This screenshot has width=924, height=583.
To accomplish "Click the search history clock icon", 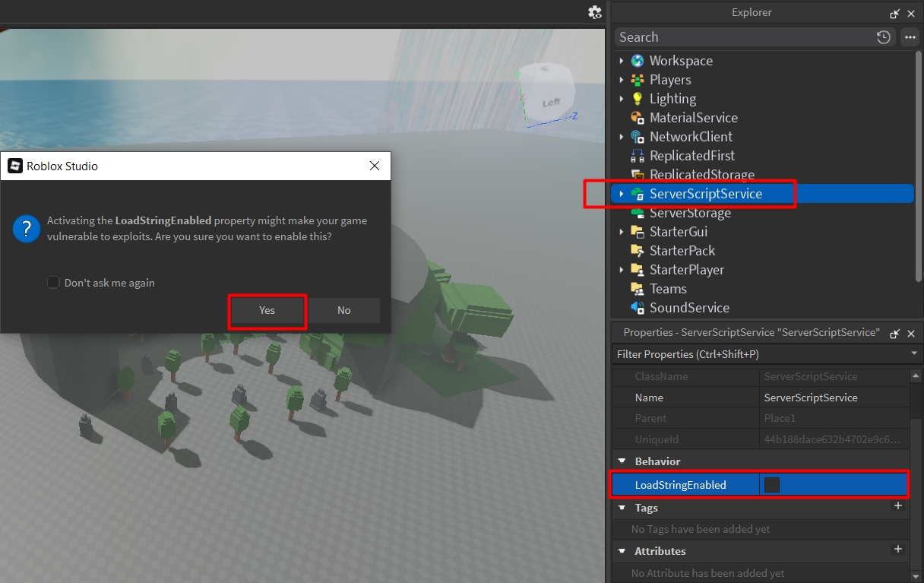I will 883,37.
